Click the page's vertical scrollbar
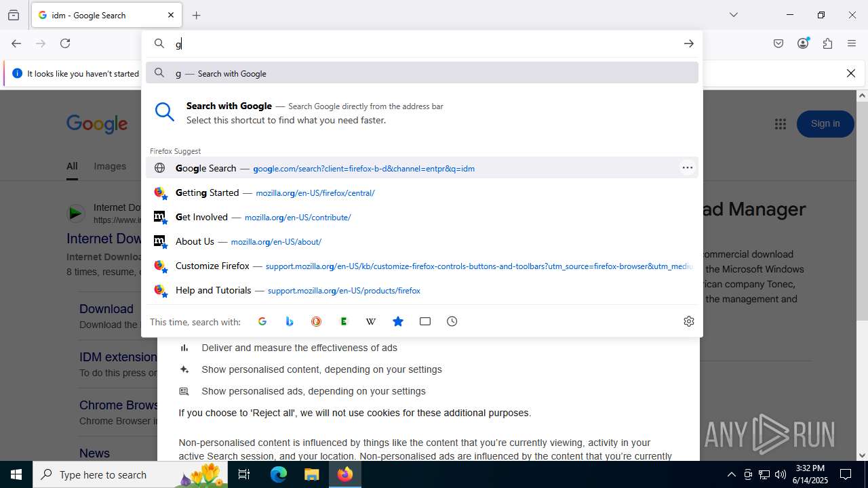868x488 pixels. tap(862, 210)
